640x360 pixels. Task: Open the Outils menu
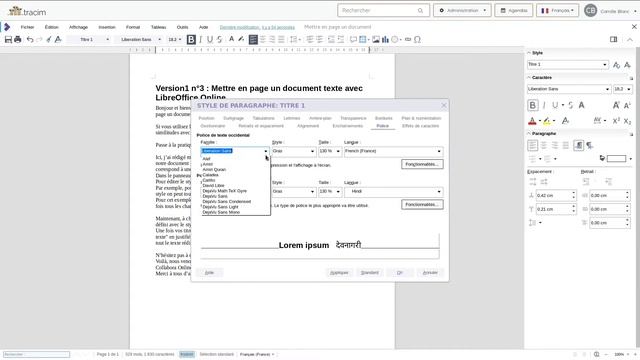(182, 27)
